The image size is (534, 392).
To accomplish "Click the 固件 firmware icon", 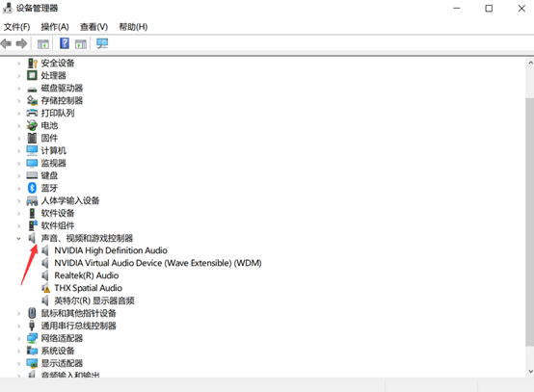I will click(x=32, y=138).
